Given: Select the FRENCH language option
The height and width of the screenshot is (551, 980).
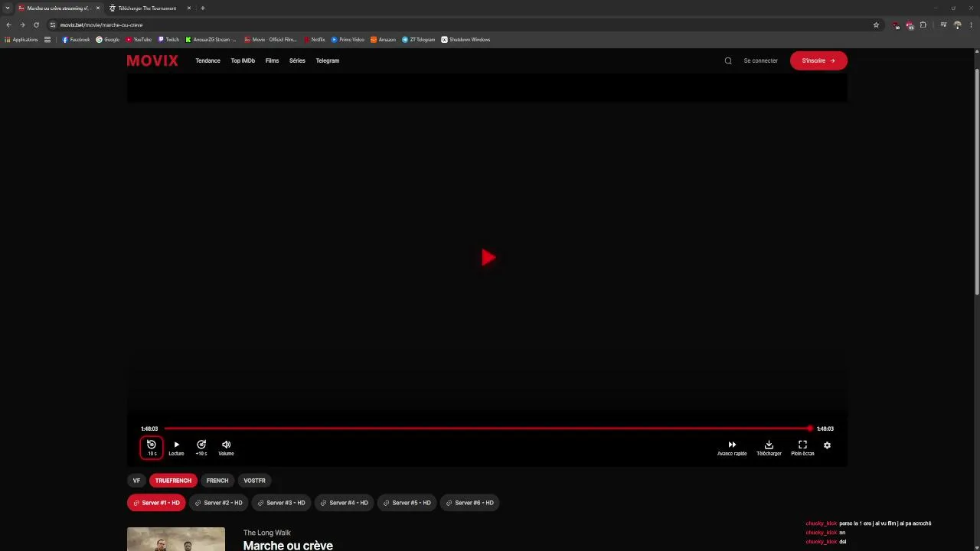Looking at the screenshot, I should [217, 481].
